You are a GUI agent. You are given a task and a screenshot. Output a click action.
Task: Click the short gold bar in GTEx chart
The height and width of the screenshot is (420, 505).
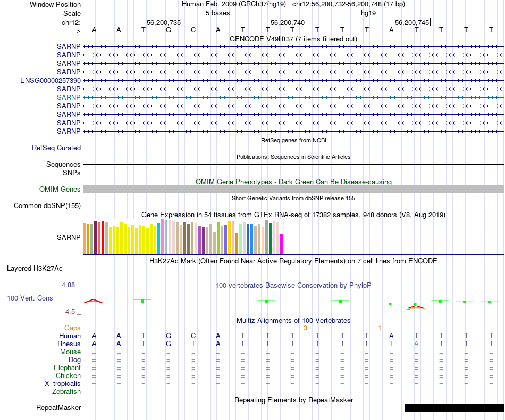(237, 243)
